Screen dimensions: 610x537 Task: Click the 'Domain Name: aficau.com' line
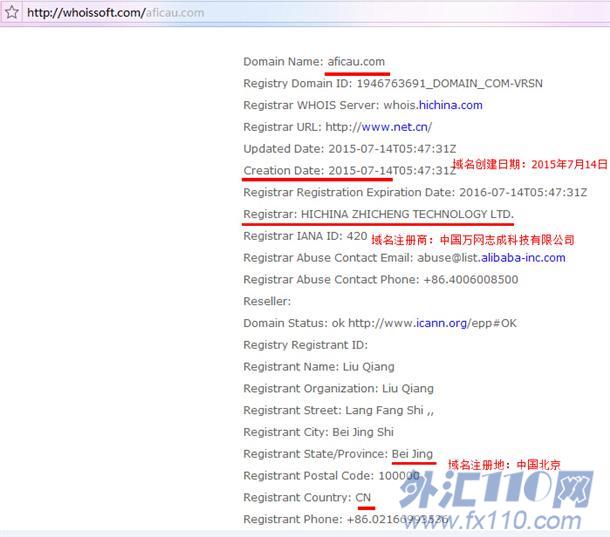pyautogui.click(x=314, y=61)
